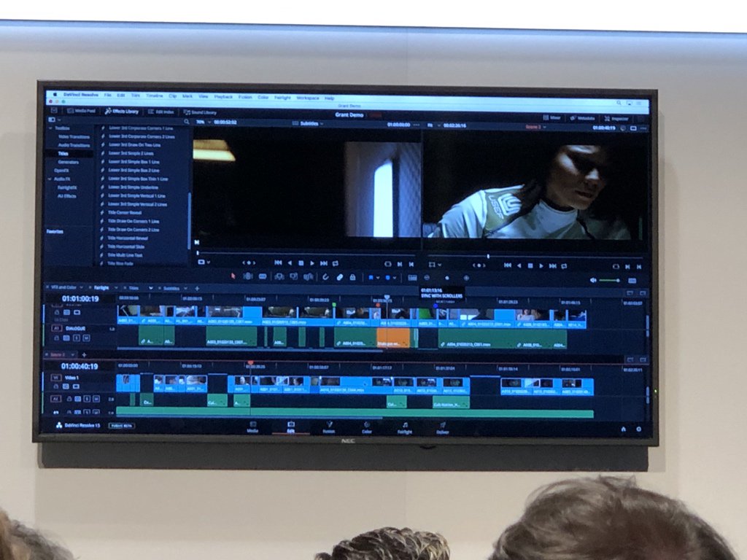
Task: Click the Home icon at bottom right
Action: point(623,429)
